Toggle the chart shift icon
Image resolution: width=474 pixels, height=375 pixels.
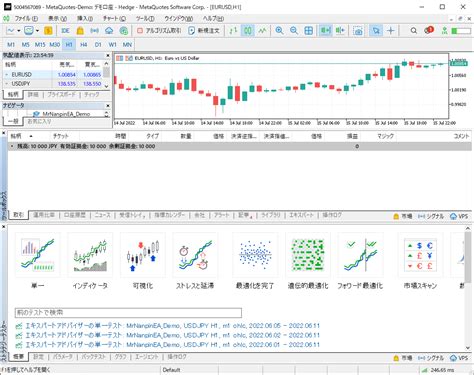pyautogui.click(x=340, y=31)
